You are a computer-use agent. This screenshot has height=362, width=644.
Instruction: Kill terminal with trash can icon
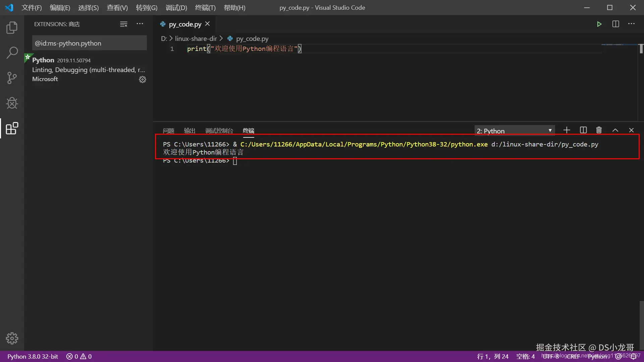tap(599, 130)
